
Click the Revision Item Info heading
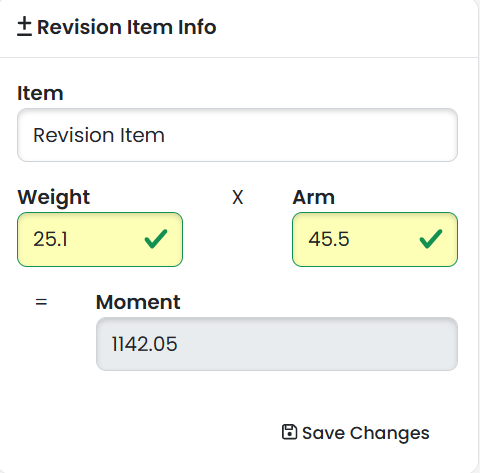(127, 27)
